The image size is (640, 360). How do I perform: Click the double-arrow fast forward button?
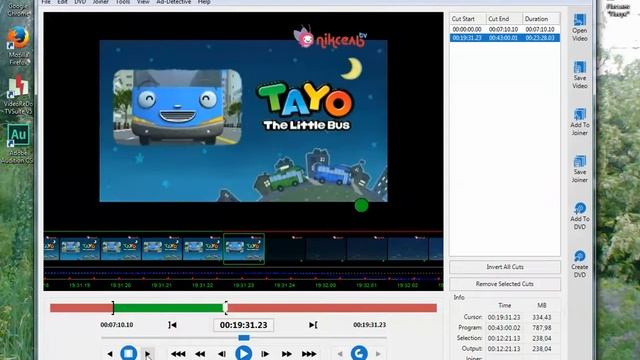[287, 354]
